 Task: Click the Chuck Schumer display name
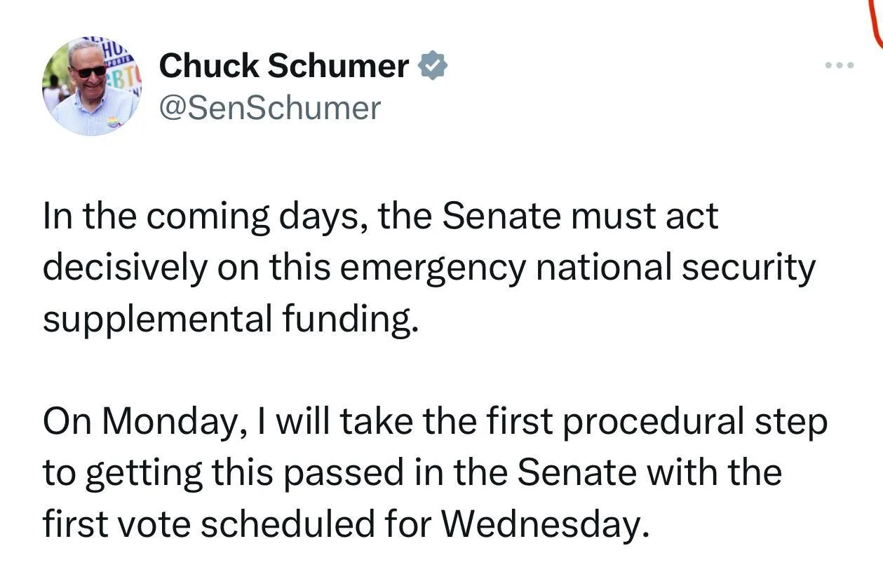pyautogui.click(x=284, y=67)
